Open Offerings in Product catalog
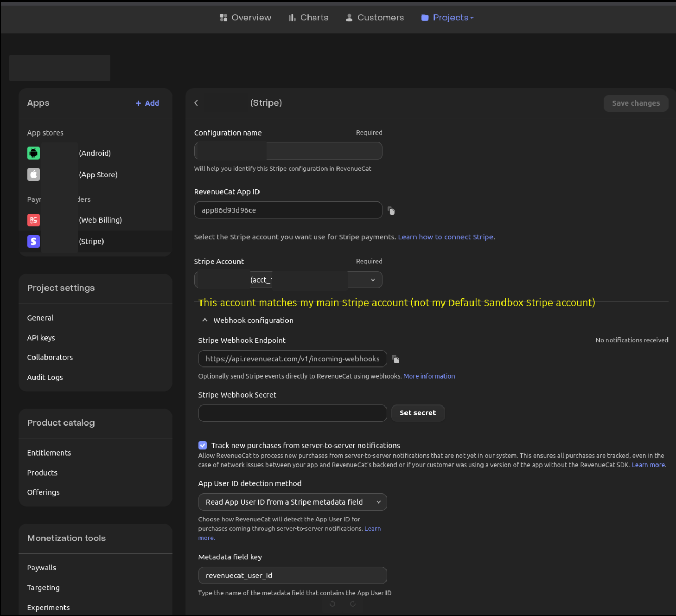 (x=44, y=492)
